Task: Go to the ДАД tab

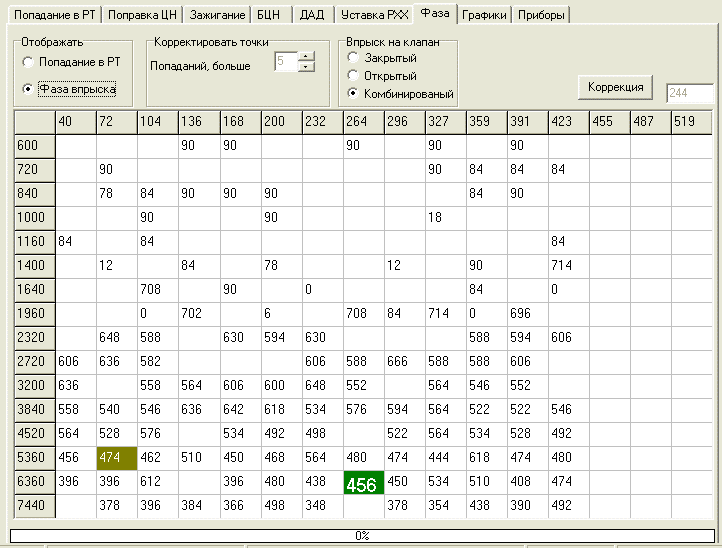Action: [x=313, y=15]
